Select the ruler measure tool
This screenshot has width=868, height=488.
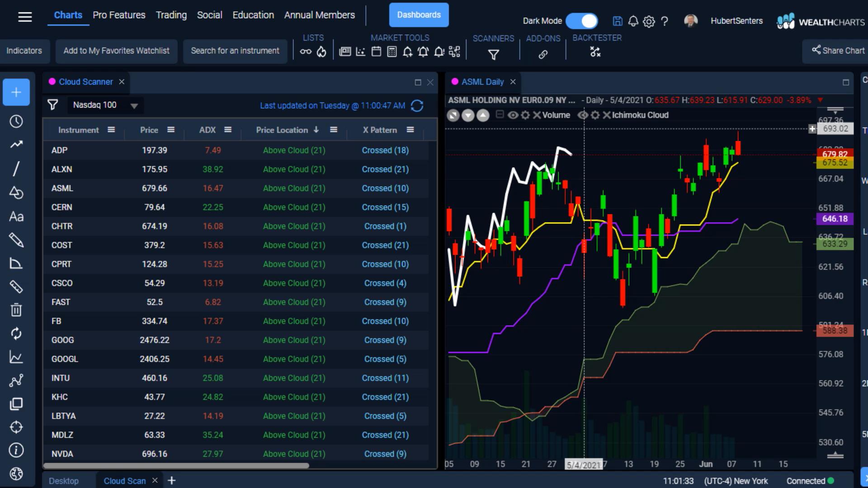[16, 286]
